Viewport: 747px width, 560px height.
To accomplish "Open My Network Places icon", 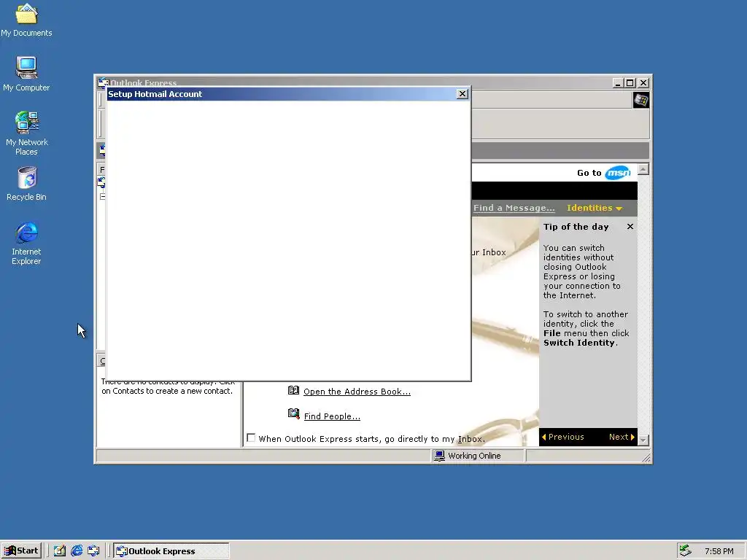I will pyautogui.click(x=26, y=133).
